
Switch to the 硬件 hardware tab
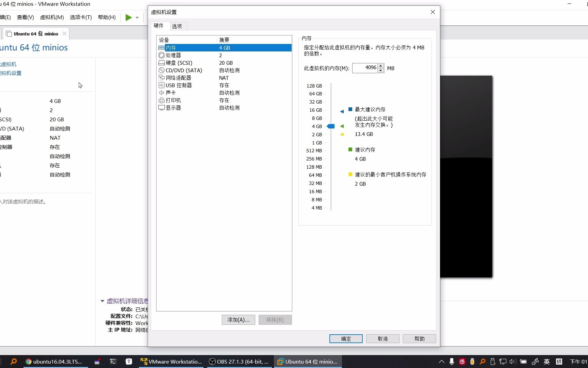(x=159, y=26)
